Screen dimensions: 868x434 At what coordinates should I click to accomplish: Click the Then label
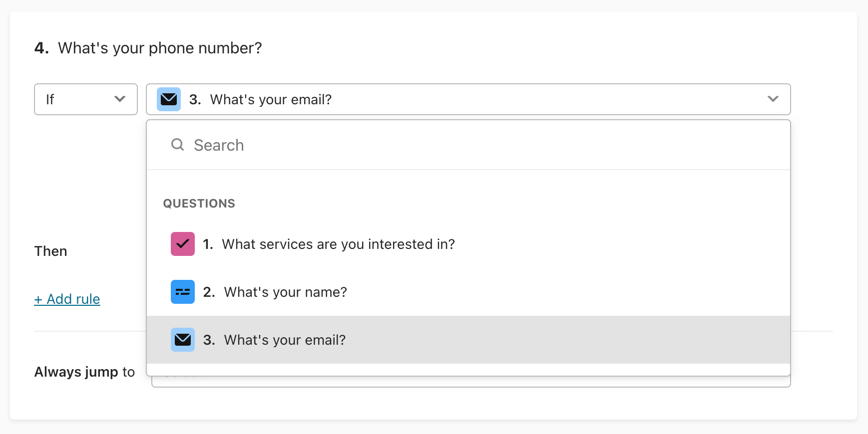coord(50,251)
